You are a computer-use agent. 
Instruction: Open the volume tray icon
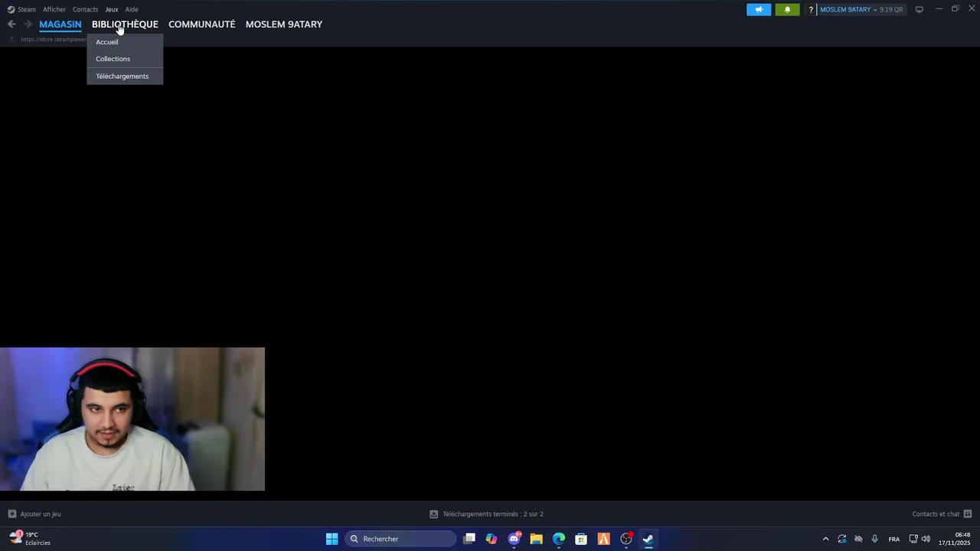click(x=926, y=539)
